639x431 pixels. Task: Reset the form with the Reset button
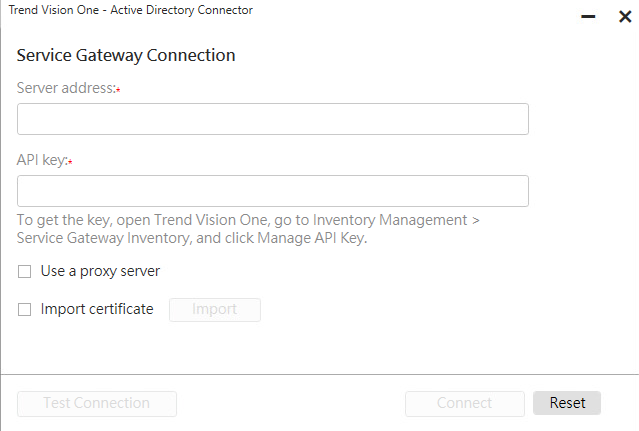click(x=567, y=403)
